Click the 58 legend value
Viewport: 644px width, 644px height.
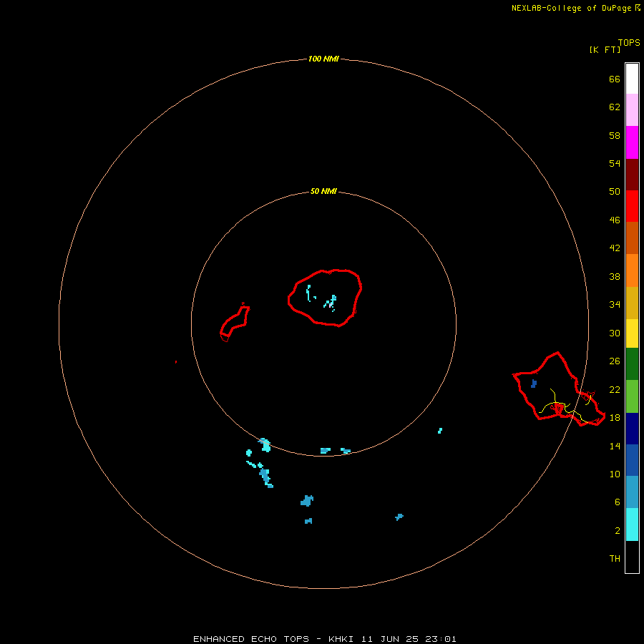(615, 135)
